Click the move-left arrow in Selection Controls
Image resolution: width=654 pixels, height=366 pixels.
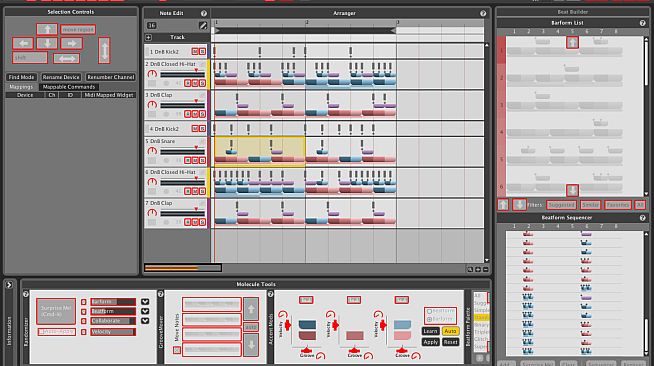point(23,43)
